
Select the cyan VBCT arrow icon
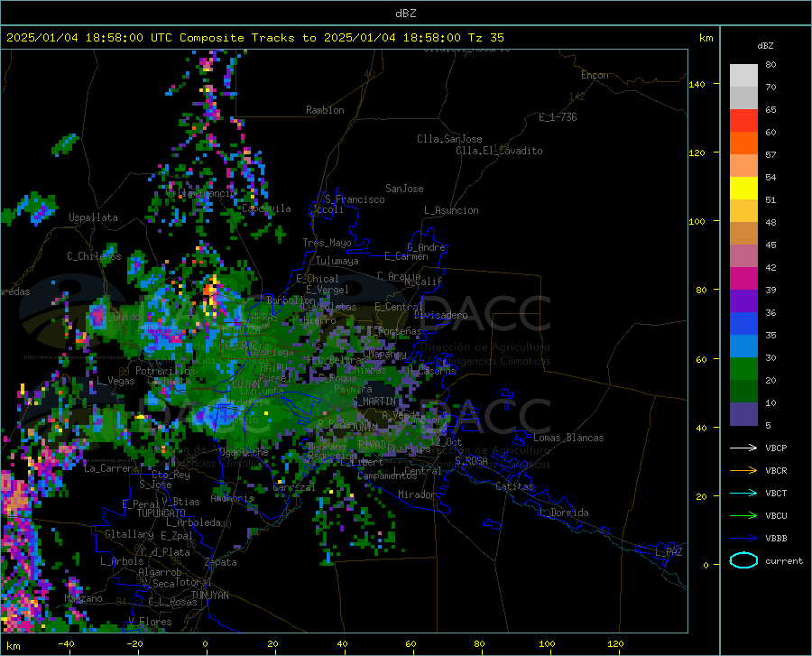743,493
